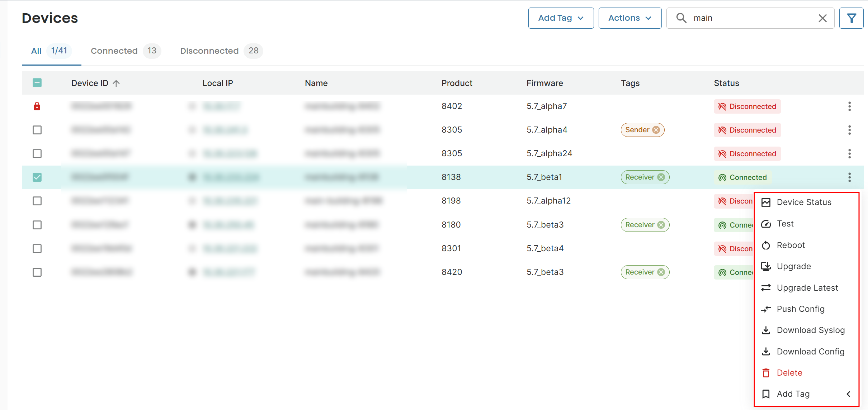868x410 pixels.
Task: Uncheck the selected 8138 row checkbox
Action: tap(37, 177)
